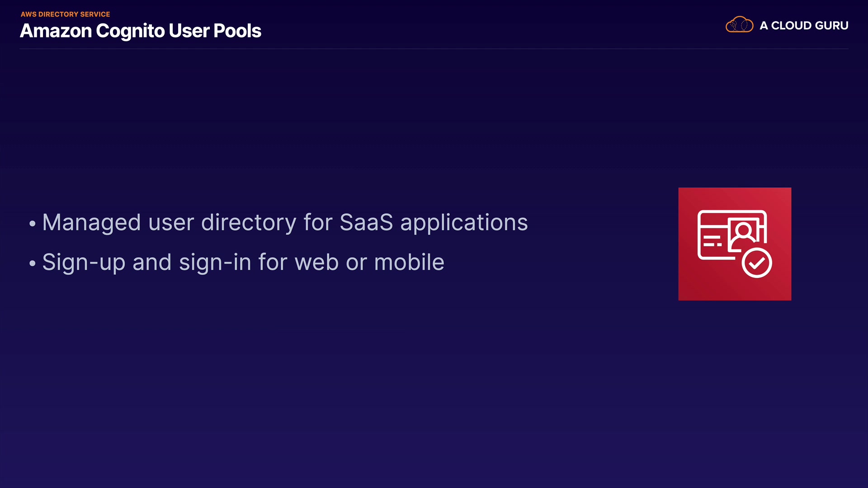Click the bullet dot before "Sign-up and sign-in"

pyautogui.click(x=32, y=263)
